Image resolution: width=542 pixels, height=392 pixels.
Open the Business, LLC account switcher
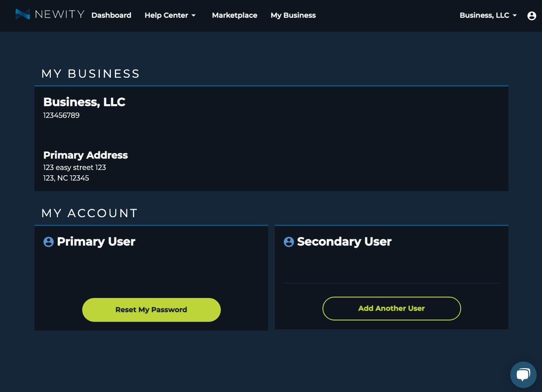point(484,15)
